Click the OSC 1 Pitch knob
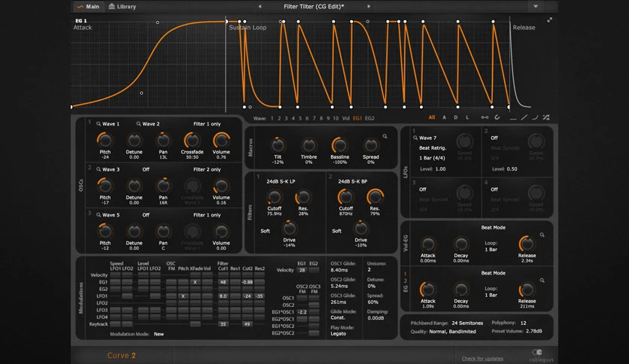 pos(105,140)
